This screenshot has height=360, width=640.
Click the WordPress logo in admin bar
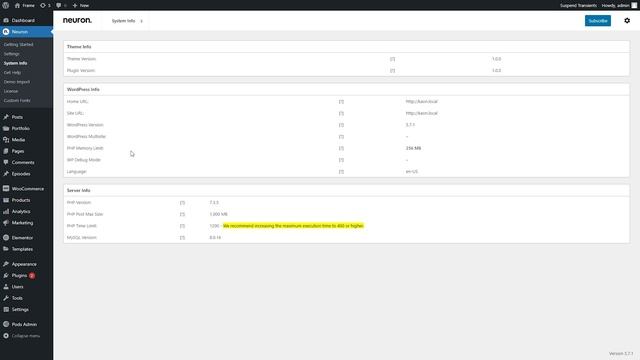point(6,5)
